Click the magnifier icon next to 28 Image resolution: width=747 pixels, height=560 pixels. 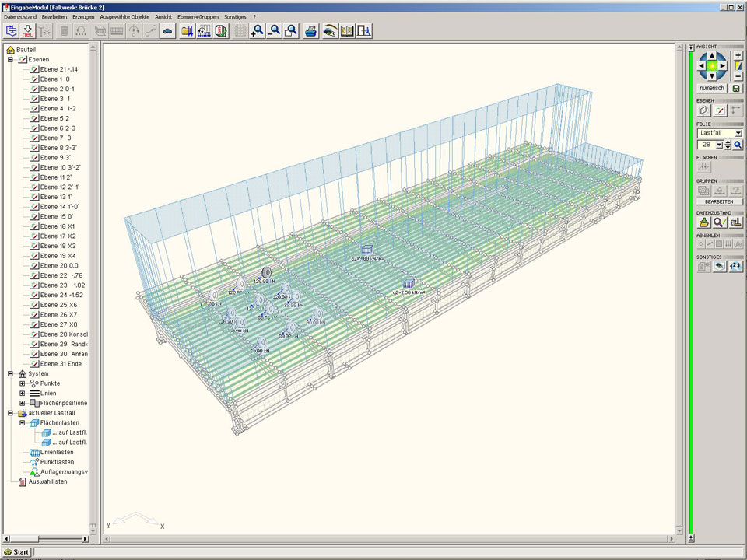(738, 145)
